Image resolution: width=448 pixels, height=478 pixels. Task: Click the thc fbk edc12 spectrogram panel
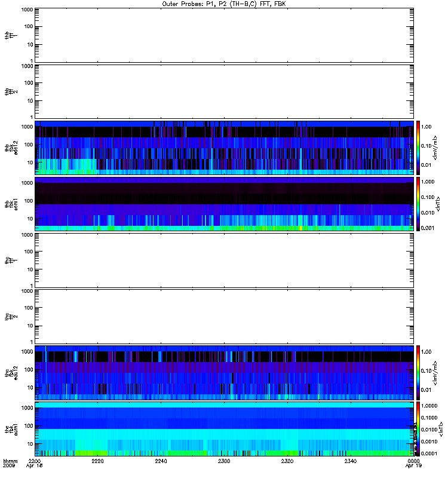point(224,372)
